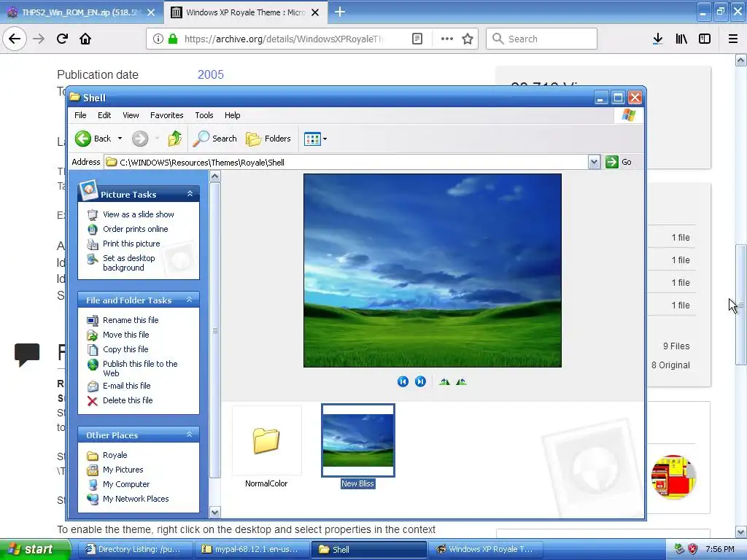Image resolution: width=747 pixels, height=560 pixels.
Task: Click View as a slide show
Action: [x=138, y=214]
